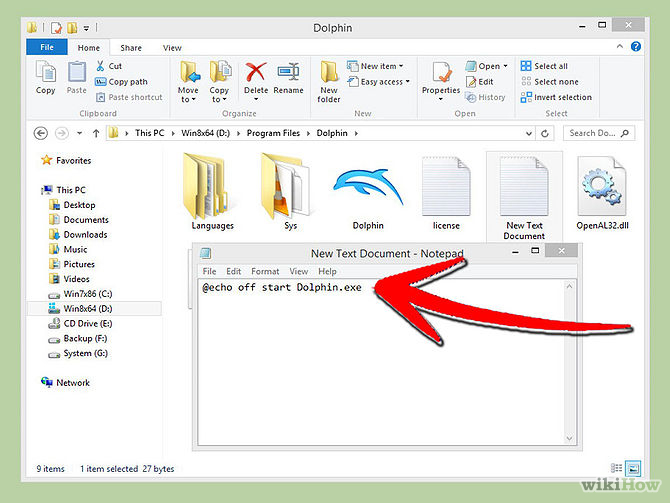Switch to details view in status bar

(x=616, y=468)
